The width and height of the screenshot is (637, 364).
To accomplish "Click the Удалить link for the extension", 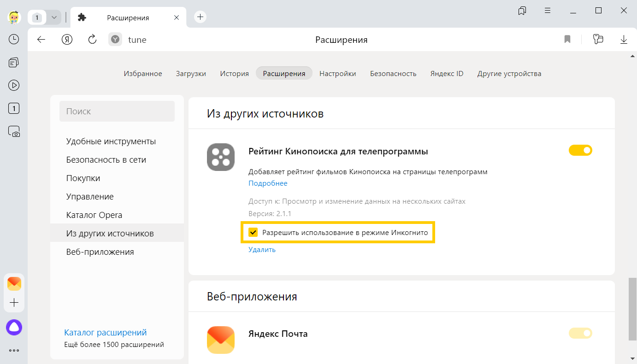I will coord(262,250).
